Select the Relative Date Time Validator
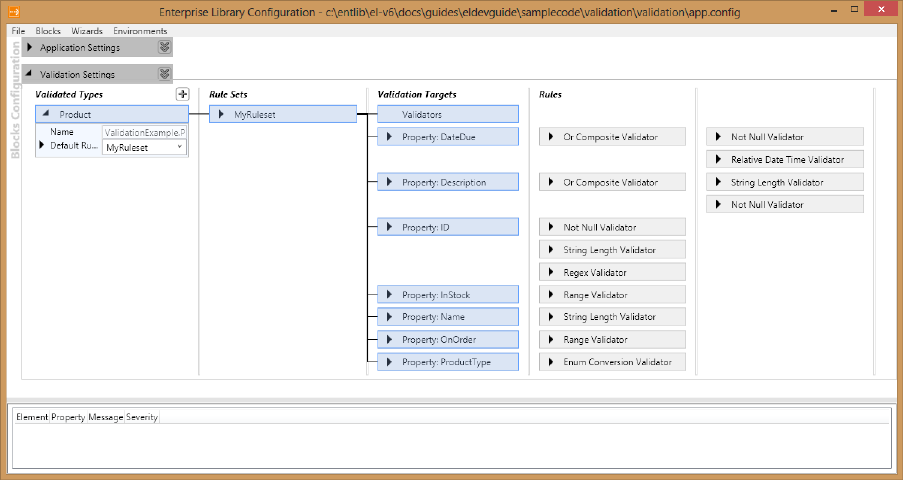903x480 pixels. click(785, 160)
